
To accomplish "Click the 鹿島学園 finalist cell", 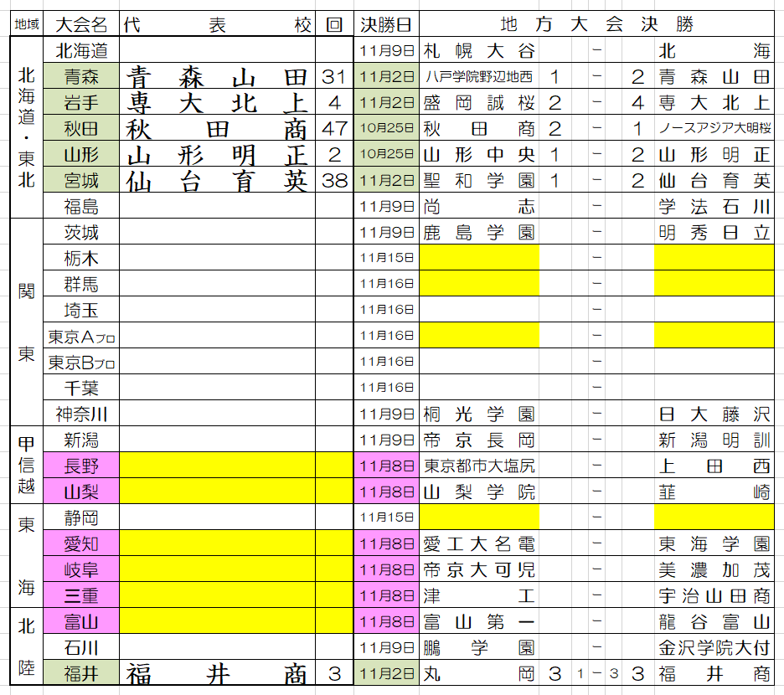I will click(479, 232).
